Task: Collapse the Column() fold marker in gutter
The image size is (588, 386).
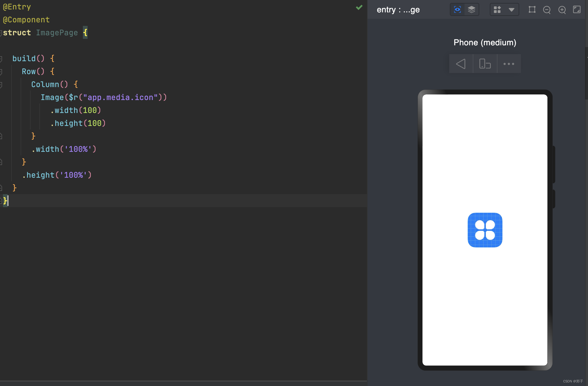Action: click(1, 85)
